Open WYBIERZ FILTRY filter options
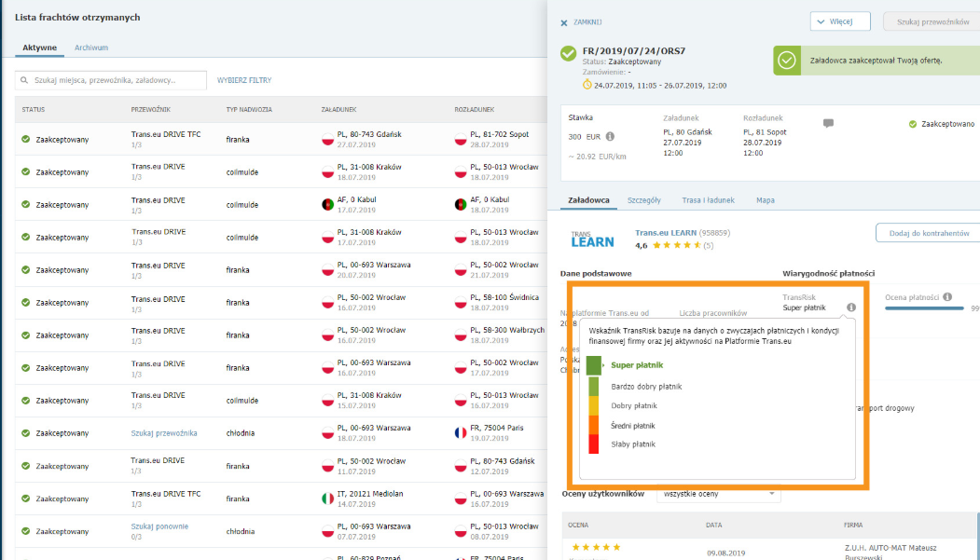The image size is (980, 560). click(244, 80)
